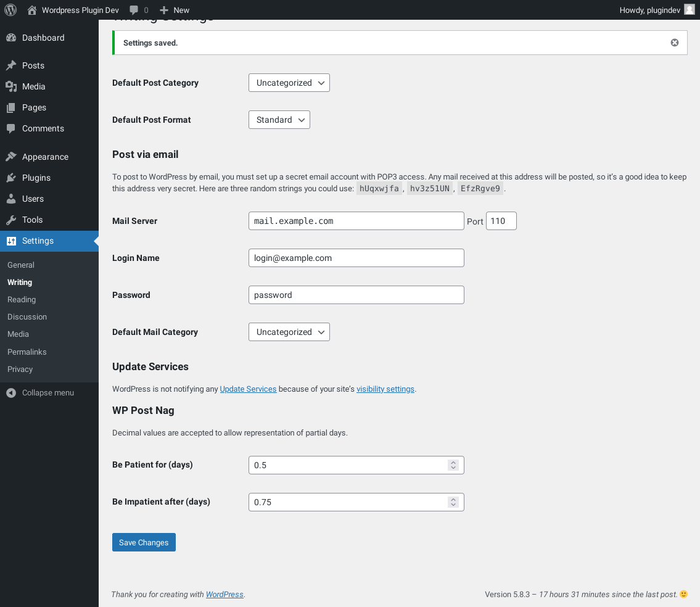
Task: Click the Settings sliders icon
Action: coord(11,241)
